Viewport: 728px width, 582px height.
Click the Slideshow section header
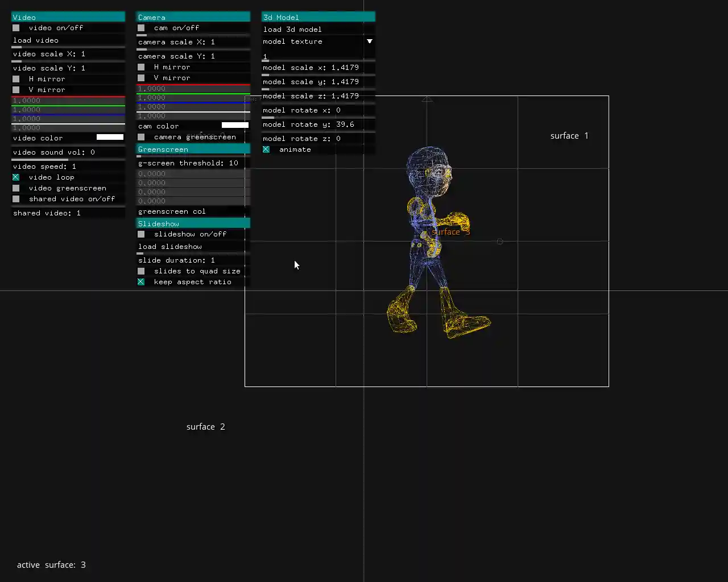point(193,223)
